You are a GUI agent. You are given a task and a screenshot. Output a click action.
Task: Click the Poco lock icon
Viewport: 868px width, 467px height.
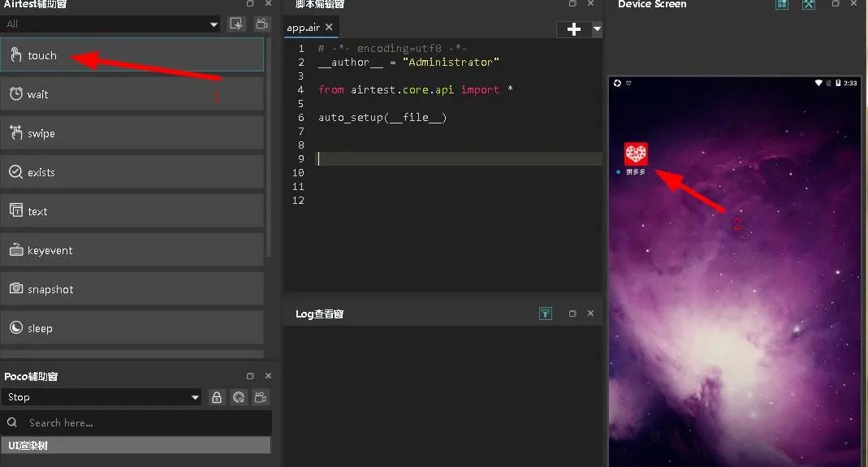[x=217, y=397]
